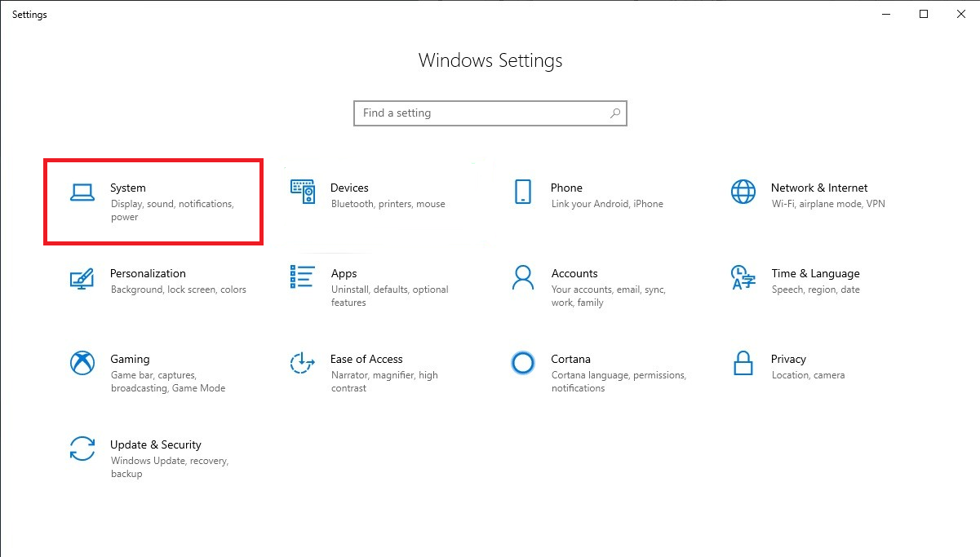The image size is (980, 557).
Task: Open the System settings title link
Action: (128, 188)
